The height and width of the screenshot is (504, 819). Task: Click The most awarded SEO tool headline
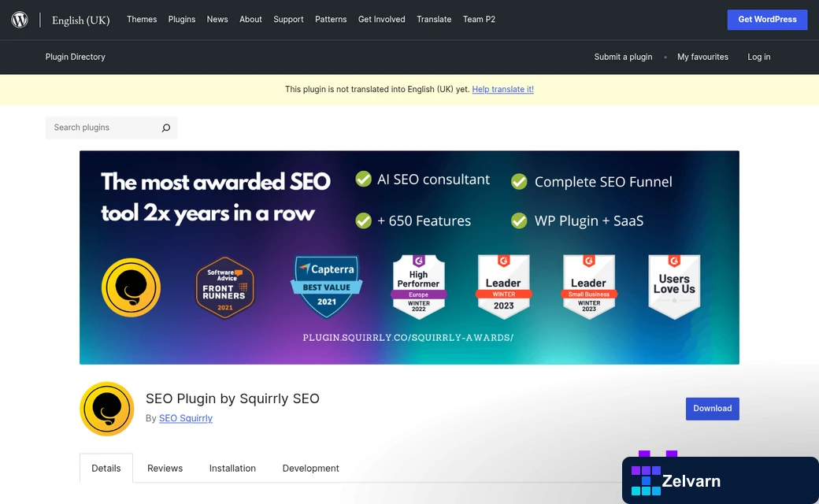click(216, 198)
